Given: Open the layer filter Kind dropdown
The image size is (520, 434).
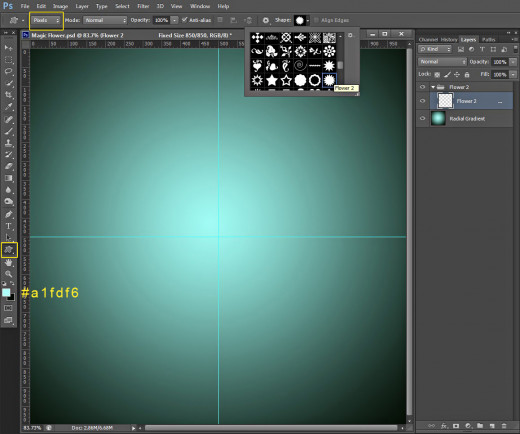Looking at the screenshot, I should click(435, 49).
